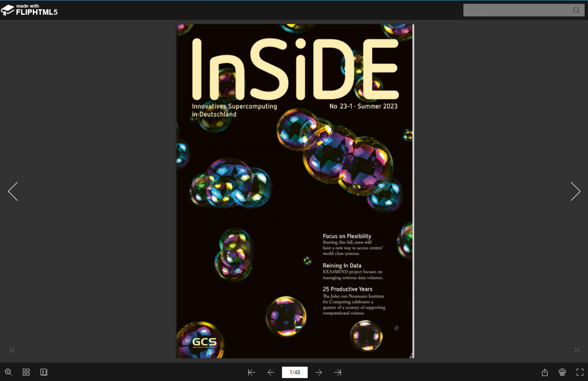588x381 pixels.
Task: Open the share options icon
Action: click(544, 372)
